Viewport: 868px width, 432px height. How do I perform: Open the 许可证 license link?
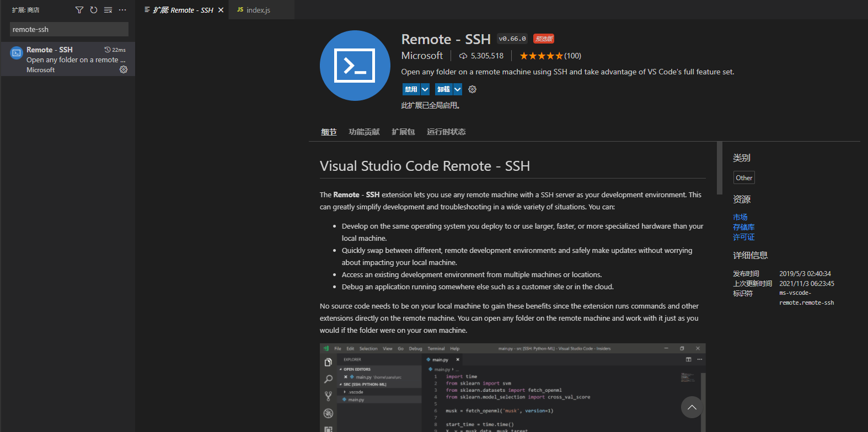[x=744, y=237]
